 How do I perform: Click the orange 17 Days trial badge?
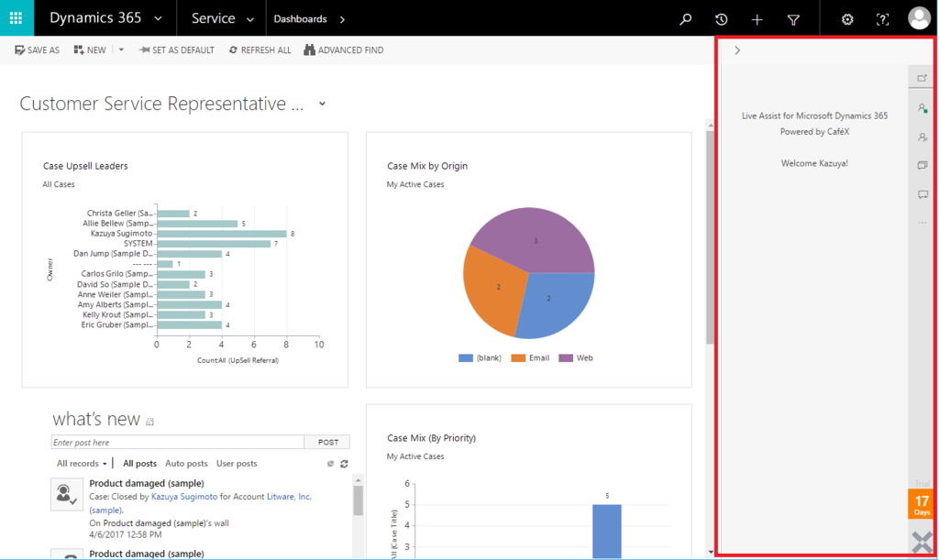click(922, 504)
